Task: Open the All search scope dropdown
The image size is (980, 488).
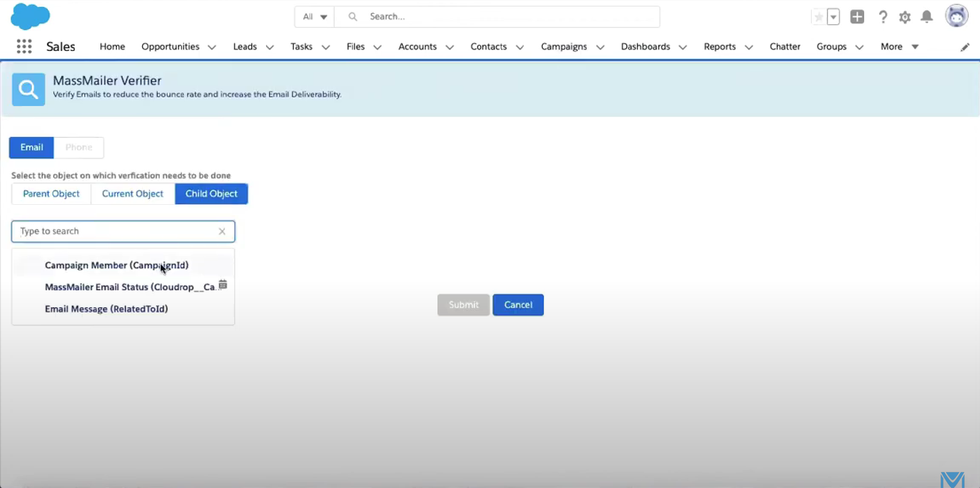Action: 315,17
